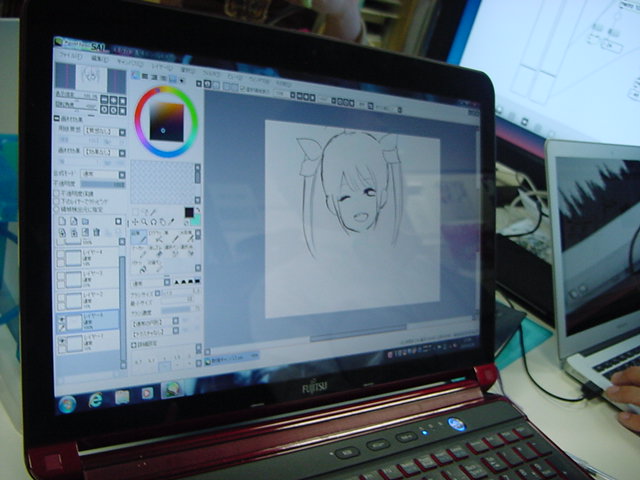Open Internet Explorer from the taskbar
Image resolution: width=640 pixels, height=480 pixels.
click(x=95, y=400)
